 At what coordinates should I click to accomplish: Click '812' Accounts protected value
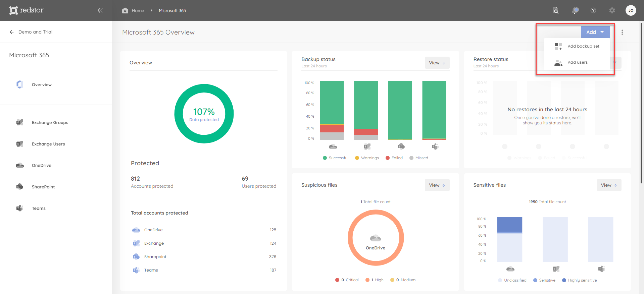(135, 179)
